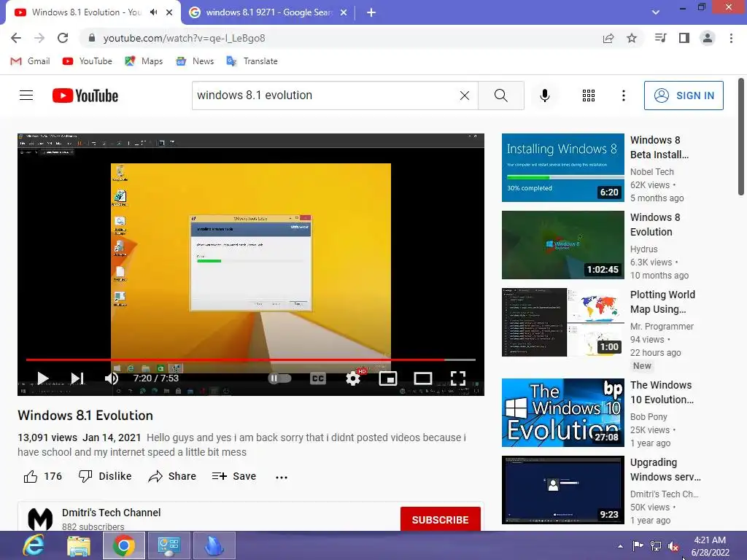Screen dimensions: 747x560
Task: Switch to Windows 8.1 Evolution YouTube tab
Action: [86, 12]
